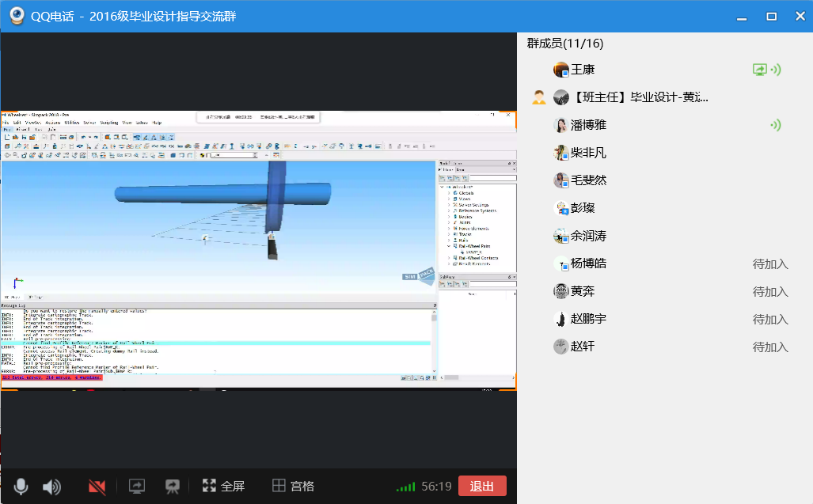Click 待加入 status next to 杨博皓
Viewport: 813px width, 504px height.
(769, 264)
